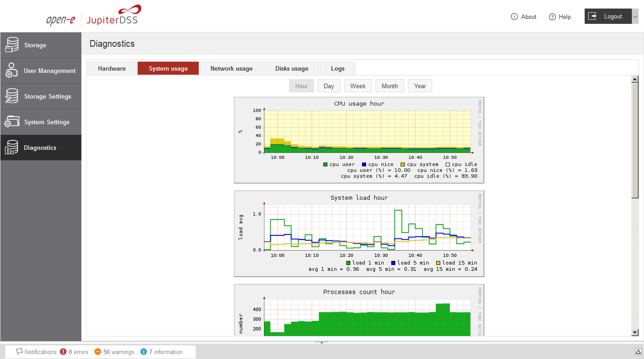Select the System usage tab

[168, 68]
